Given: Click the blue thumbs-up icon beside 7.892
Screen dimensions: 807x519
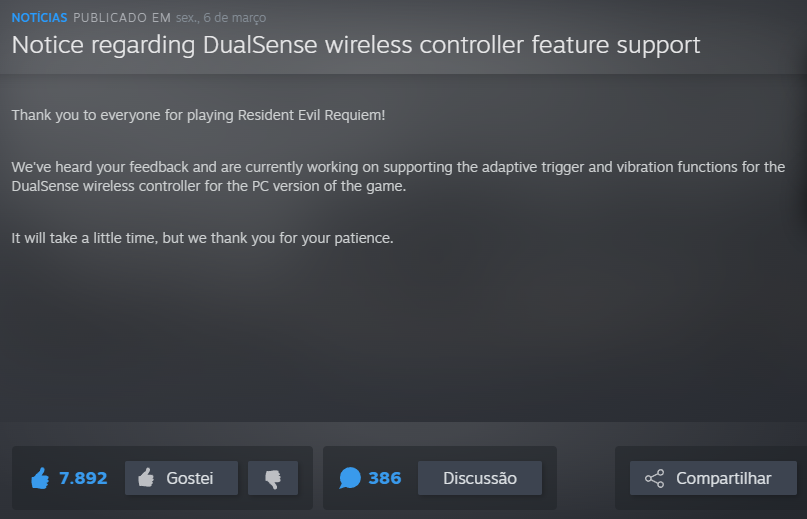Looking at the screenshot, I should [40, 479].
